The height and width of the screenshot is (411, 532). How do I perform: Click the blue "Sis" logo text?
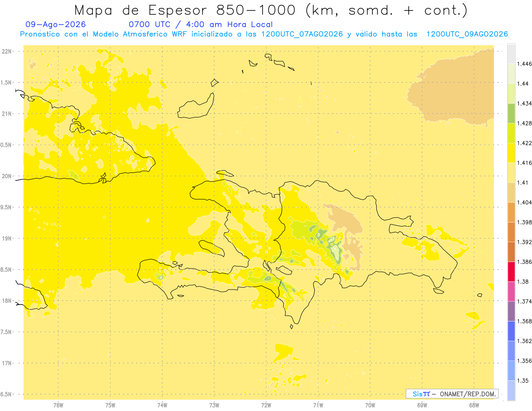(418, 394)
